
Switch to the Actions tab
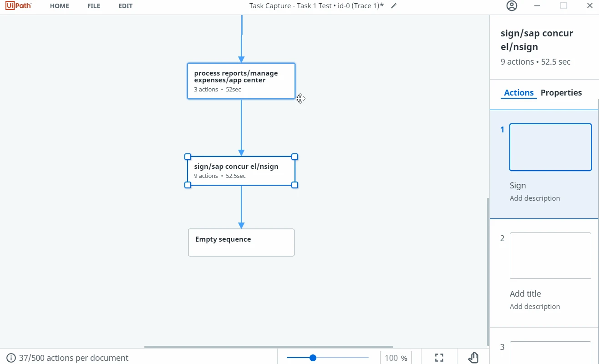[519, 93]
